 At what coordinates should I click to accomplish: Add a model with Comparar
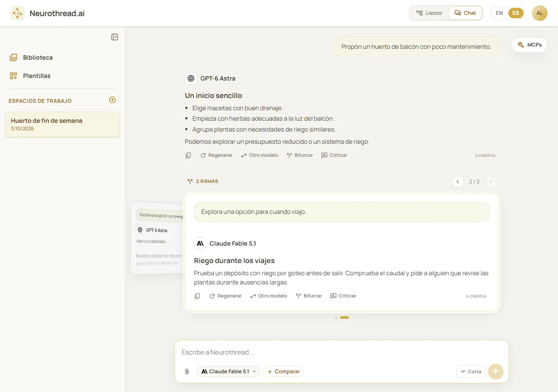point(283,372)
